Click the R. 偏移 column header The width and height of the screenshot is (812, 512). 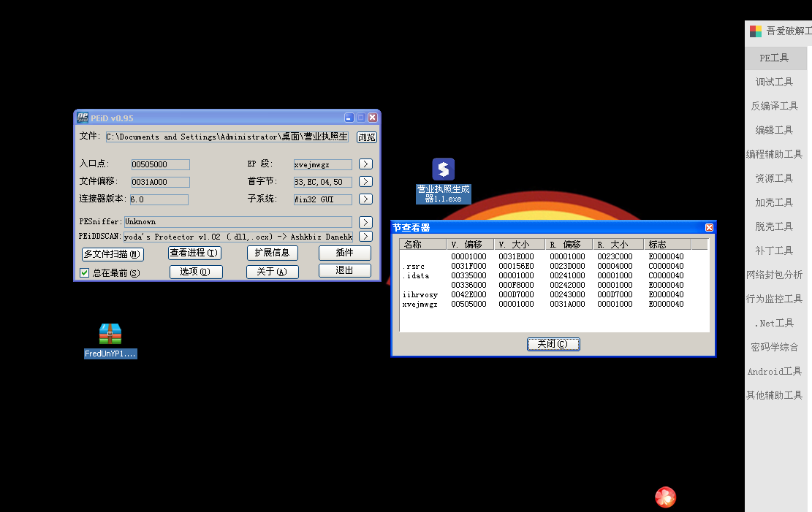point(569,245)
